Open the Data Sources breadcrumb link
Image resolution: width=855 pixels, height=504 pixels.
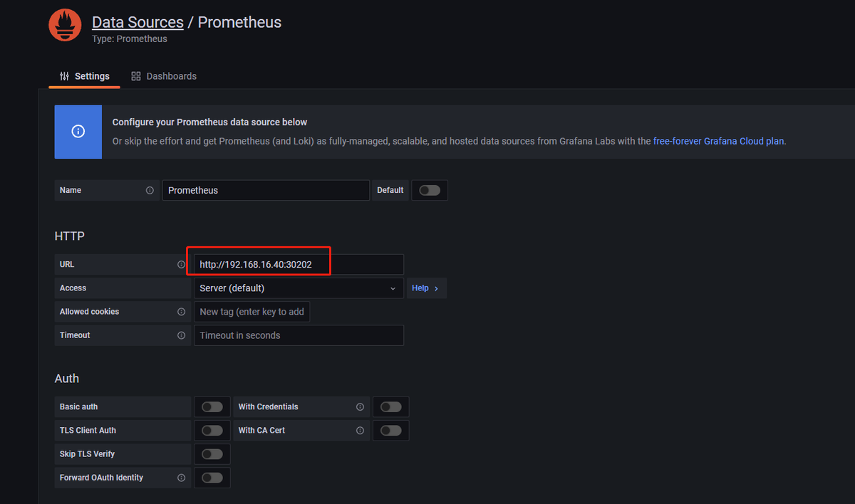(138, 22)
